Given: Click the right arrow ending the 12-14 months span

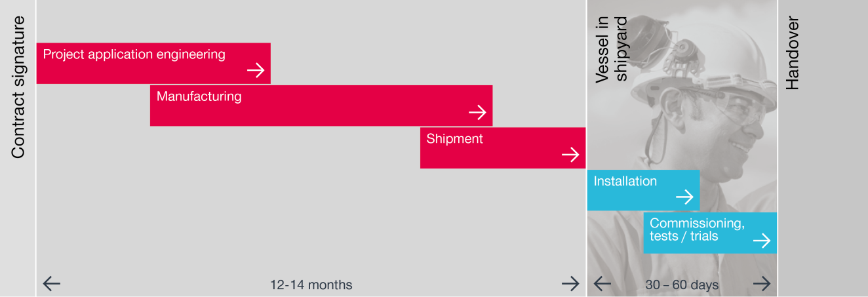Looking at the screenshot, I should pos(570,283).
